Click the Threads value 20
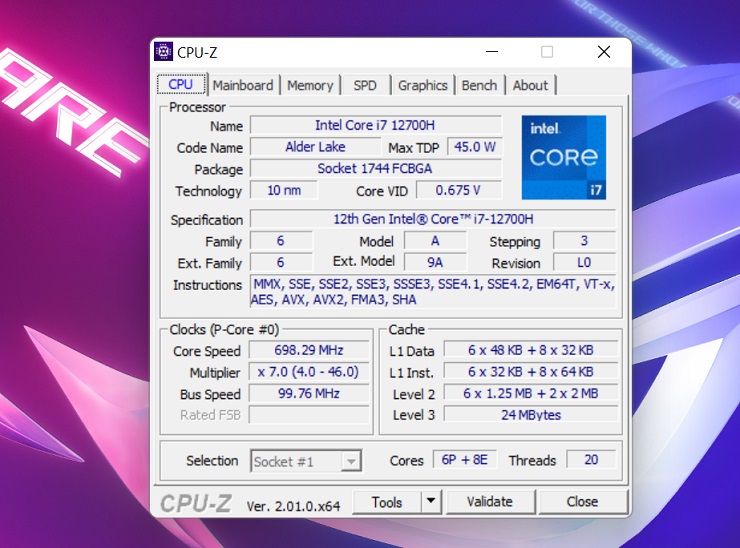 pyautogui.click(x=591, y=460)
